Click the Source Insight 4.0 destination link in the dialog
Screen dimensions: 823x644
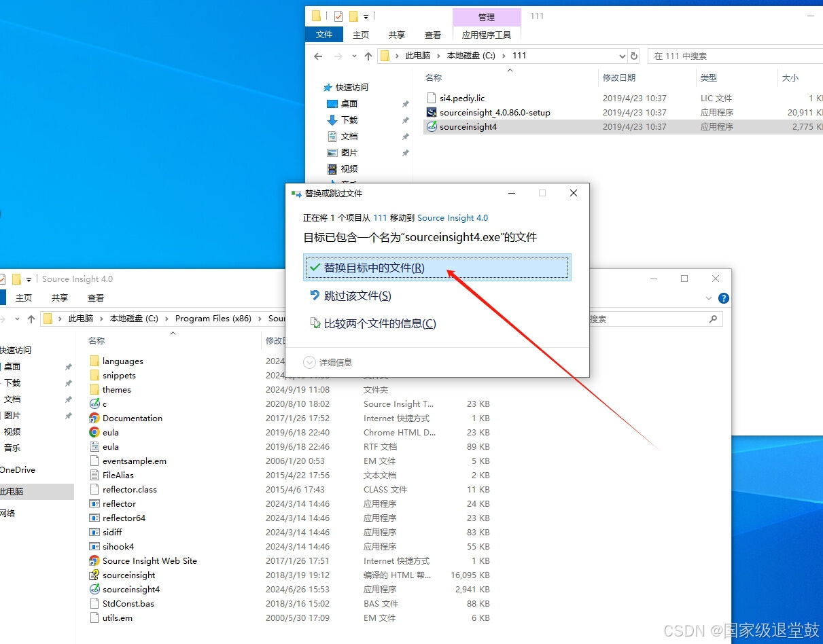pyautogui.click(x=453, y=218)
